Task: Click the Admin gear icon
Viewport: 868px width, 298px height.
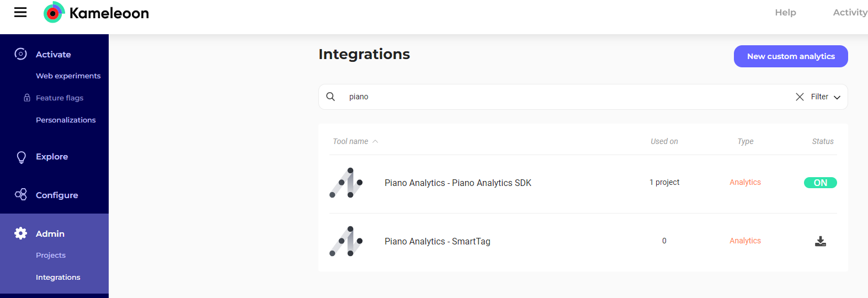Action: point(21,233)
